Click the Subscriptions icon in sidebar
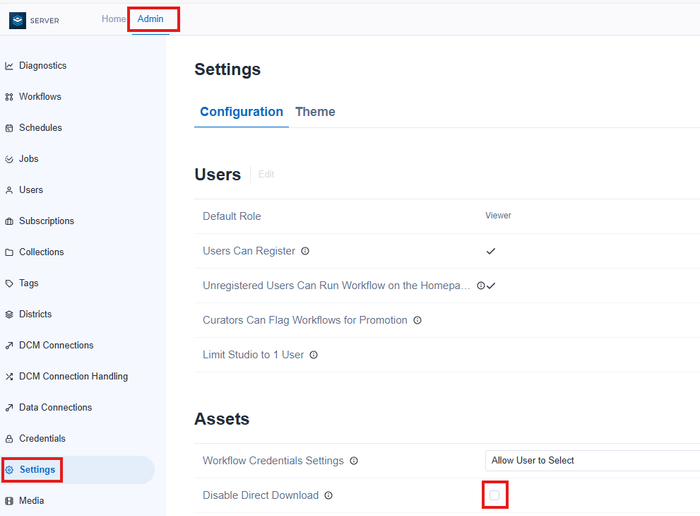Image resolution: width=700 pixels, height=516 pixels. (9, 221)
